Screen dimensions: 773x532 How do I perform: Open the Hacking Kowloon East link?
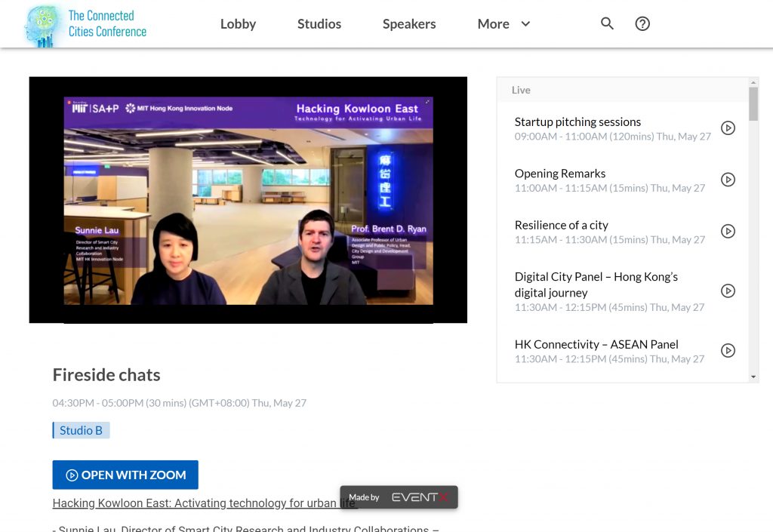(x=205, y=503)
